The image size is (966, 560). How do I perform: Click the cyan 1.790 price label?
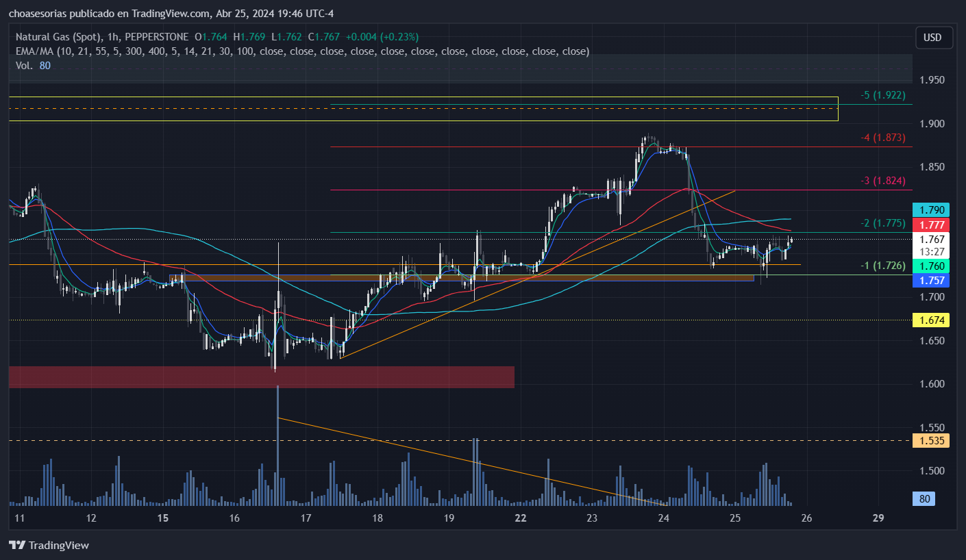(932, 210)
